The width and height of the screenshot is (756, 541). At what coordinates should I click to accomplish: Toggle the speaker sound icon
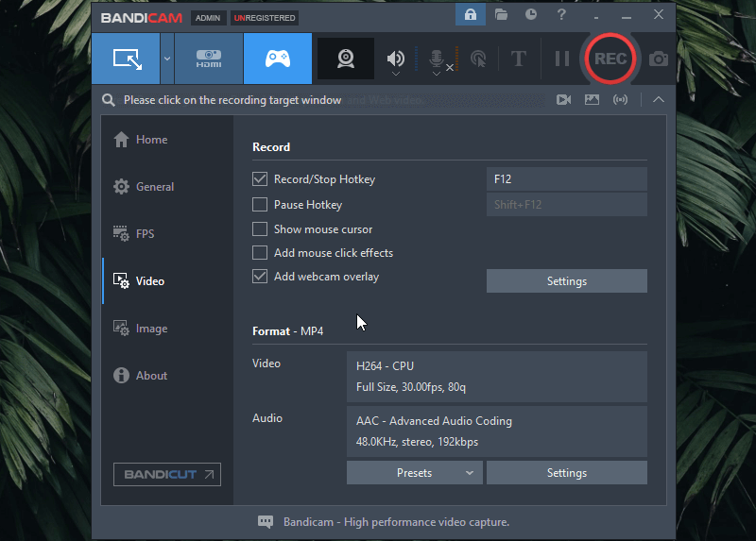pyautogui.click(x=396, y=59)
